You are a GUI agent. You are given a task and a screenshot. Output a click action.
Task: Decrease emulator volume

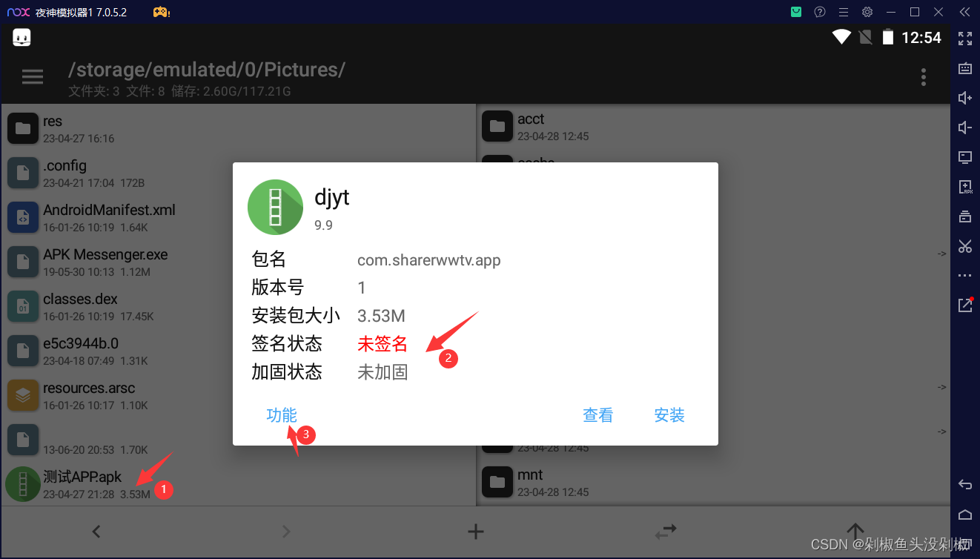pos(965,128)
